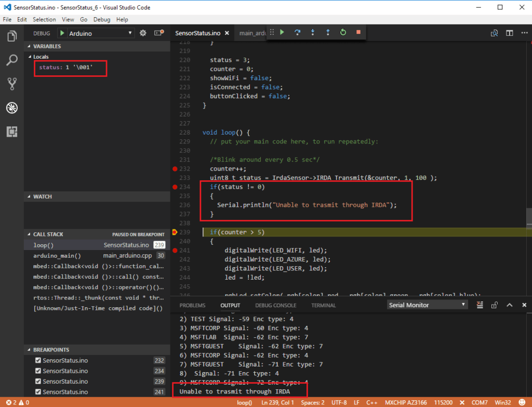Open the changes/search icon in editor title bar
This screenshot has width=532, height=407.
click(x=495, y=33)
